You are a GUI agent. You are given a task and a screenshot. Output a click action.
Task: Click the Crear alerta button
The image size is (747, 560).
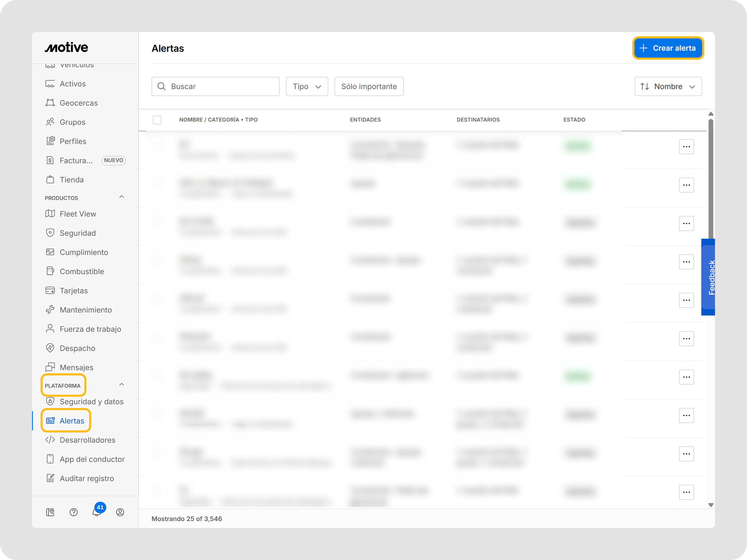tap(668, 48)
